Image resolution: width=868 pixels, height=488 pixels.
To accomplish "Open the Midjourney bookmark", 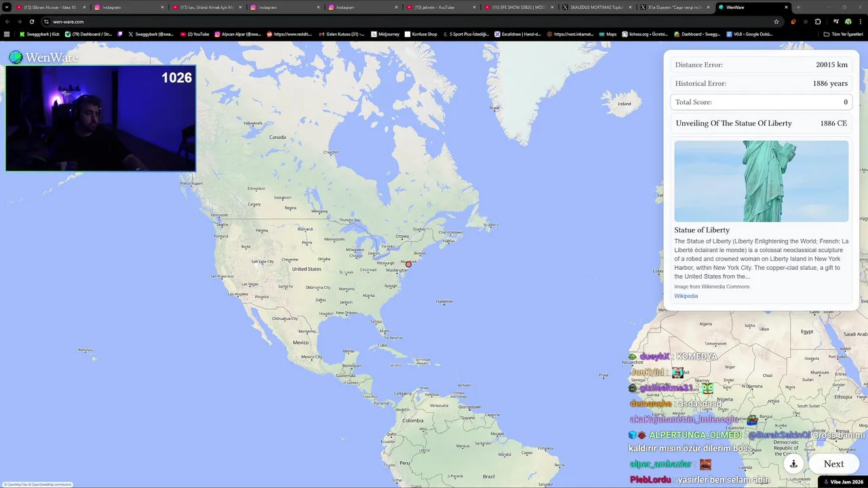I will pos(386,34).
